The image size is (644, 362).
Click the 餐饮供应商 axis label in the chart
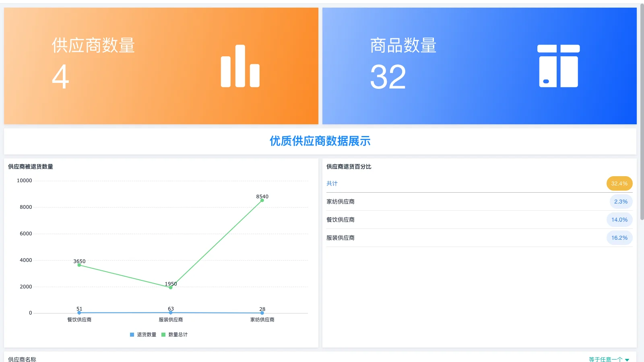[x=79, y=319]
